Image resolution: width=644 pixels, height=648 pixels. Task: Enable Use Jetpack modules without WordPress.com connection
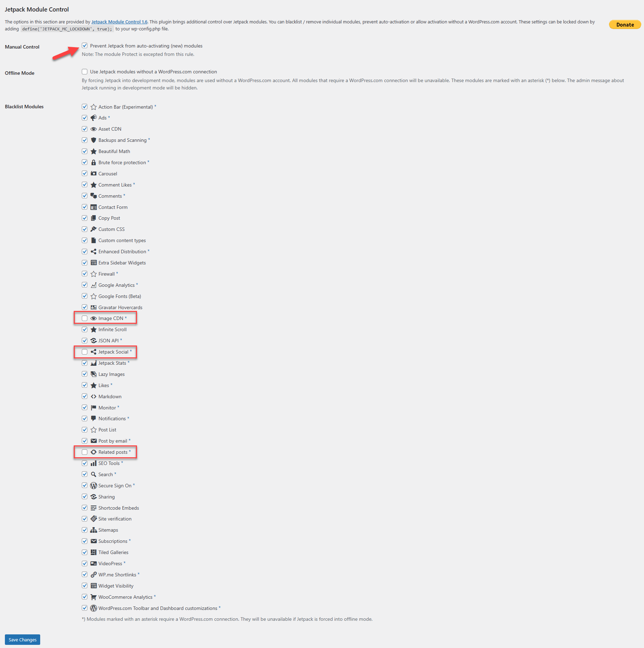(85, 72)
